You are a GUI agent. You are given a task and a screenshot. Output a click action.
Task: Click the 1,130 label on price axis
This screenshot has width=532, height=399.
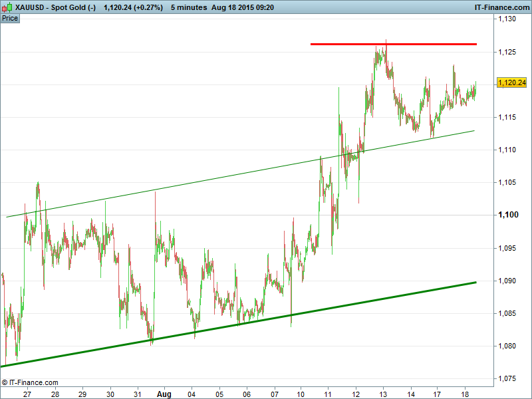point(507,19)
